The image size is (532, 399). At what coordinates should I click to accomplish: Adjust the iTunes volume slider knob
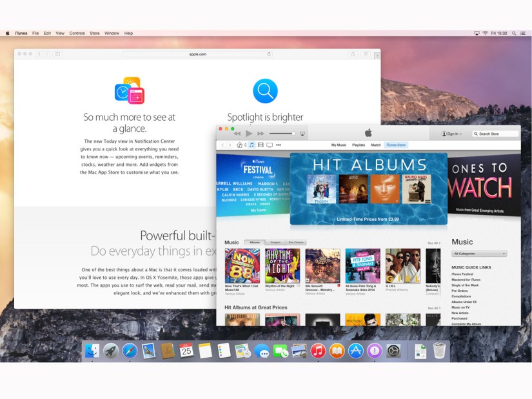293,134
